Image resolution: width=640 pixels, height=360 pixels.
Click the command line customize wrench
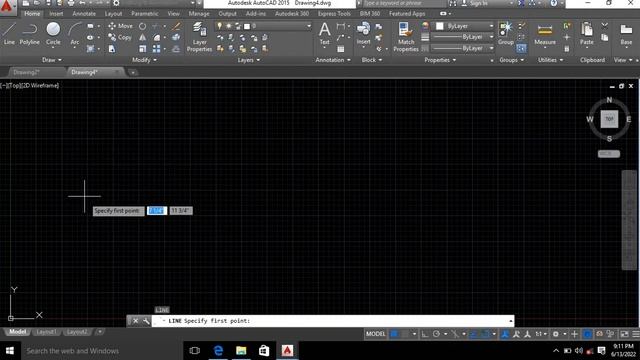click(x=146, y=321)
